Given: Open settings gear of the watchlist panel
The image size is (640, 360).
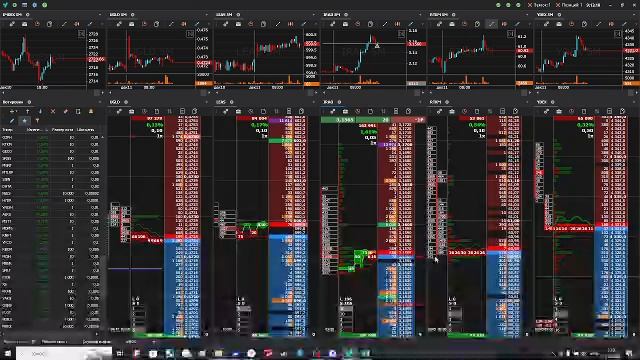Looking at the screenshot, I should [x=29, y=102].
